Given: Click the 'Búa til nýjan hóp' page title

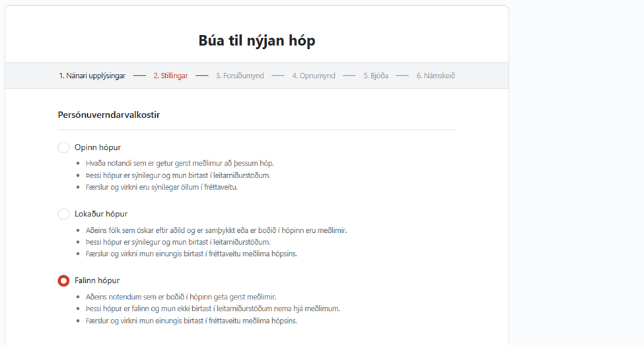Looking at the screenshot, I should 256,41.
